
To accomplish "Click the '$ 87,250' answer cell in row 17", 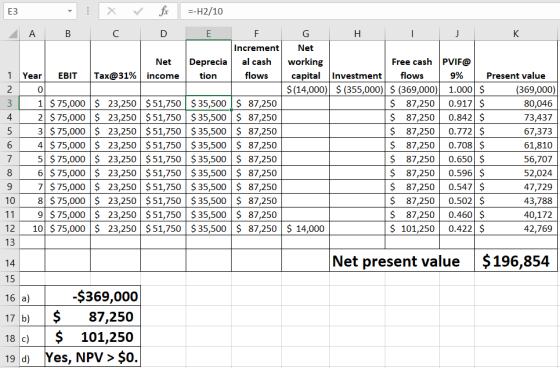I will click(93, 317).
